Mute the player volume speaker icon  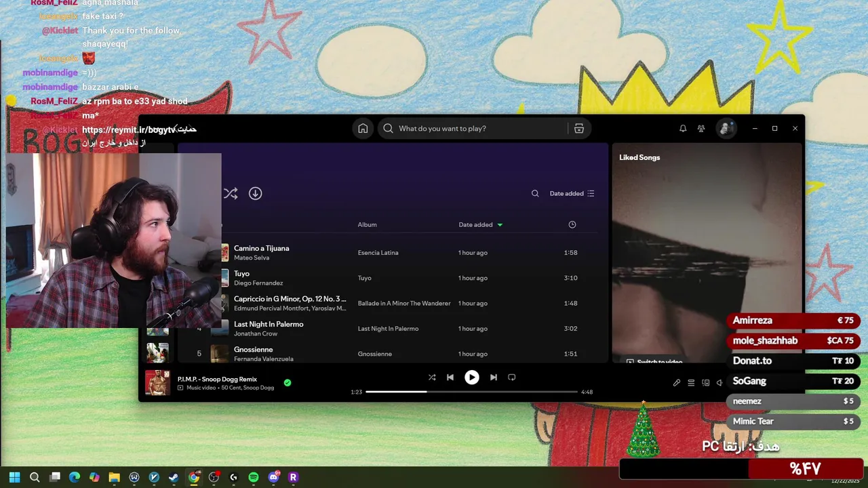pyautogui.click(x=719, y=383)
